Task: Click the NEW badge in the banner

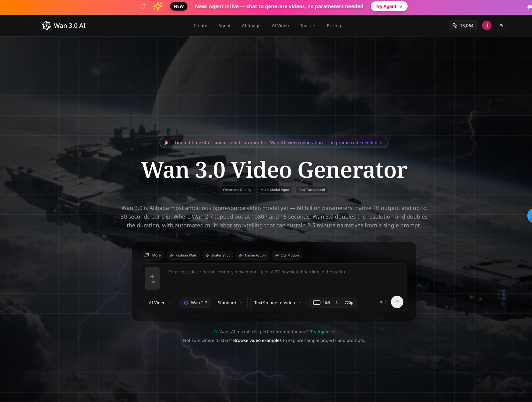Action: click(179, 6)
